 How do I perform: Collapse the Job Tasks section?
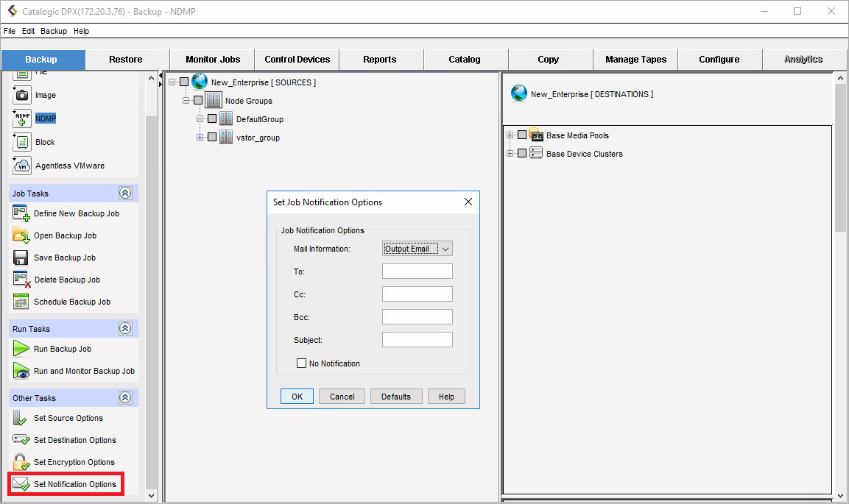(125, 194)
